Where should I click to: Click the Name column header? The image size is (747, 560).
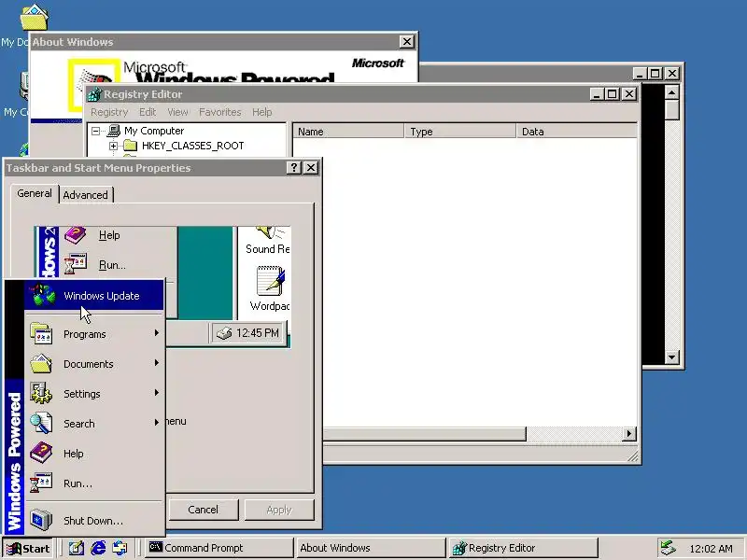click(x=348, y=132)
